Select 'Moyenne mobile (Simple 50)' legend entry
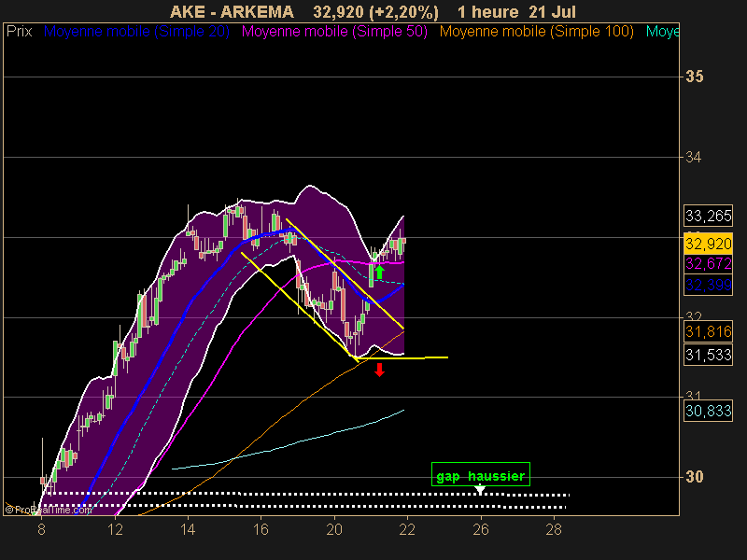The image size is (747, 560). [x=334, y=32]
